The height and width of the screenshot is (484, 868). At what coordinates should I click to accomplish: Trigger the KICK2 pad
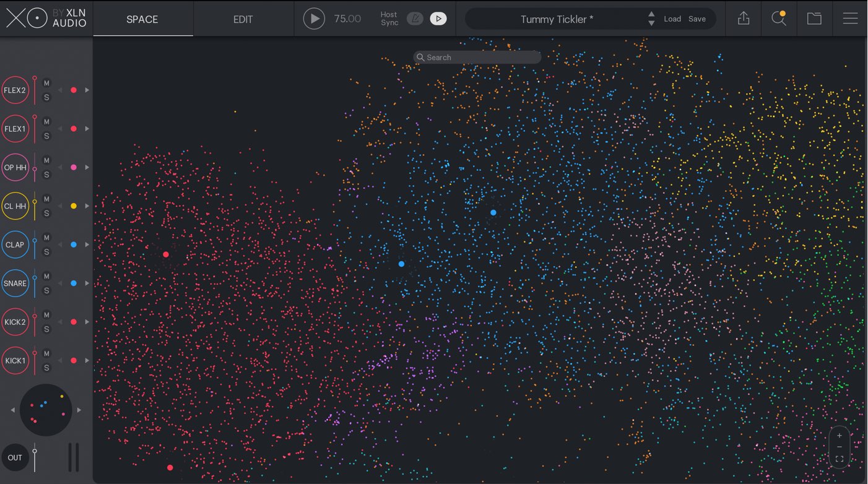15,322
